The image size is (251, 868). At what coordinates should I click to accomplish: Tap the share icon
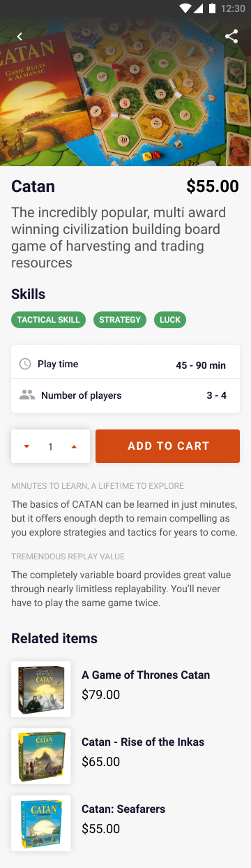(231, 36)
